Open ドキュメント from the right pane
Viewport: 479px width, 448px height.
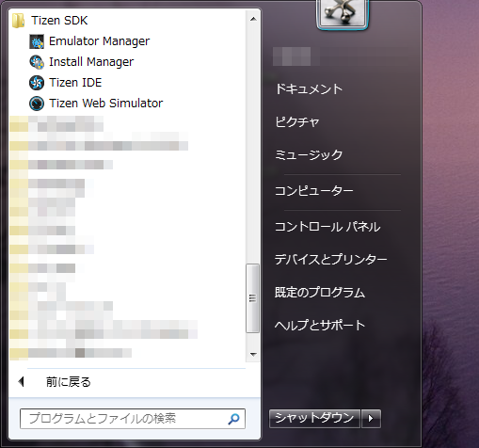(309, 89)
